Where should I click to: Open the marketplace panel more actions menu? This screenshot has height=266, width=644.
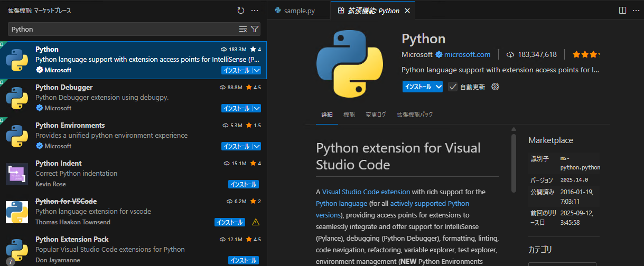click(255, 11)
